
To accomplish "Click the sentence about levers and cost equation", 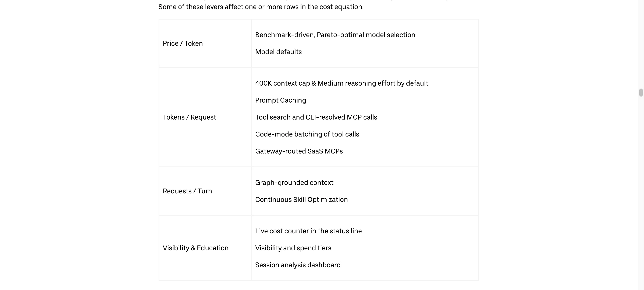I will point(261,7).
